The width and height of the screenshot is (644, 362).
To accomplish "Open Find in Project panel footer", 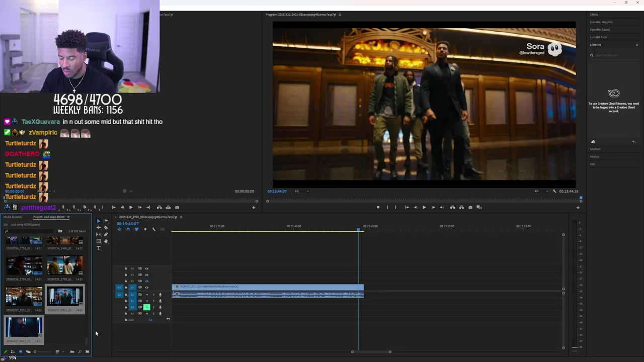I will pyautogui.click(x=79, y=352).
